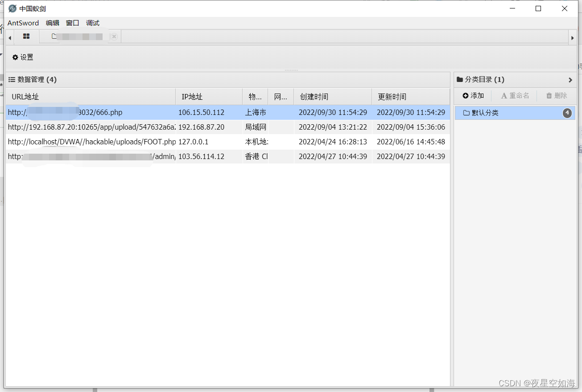This screenshot has height=392, width=582.
Task: Select the 默认分类 folder
Action: [515, 113]
